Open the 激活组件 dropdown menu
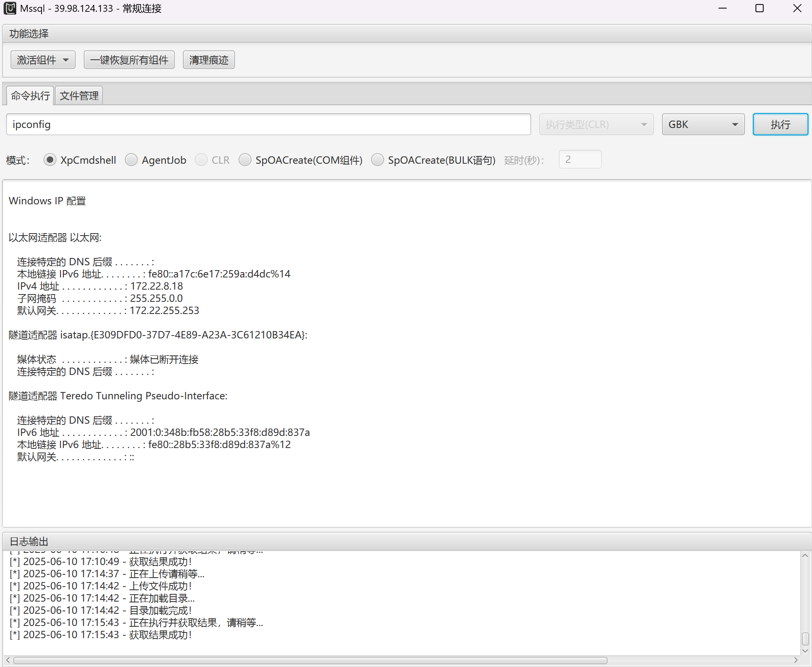Viewport: 812px width, 667px height. point(43,60)
